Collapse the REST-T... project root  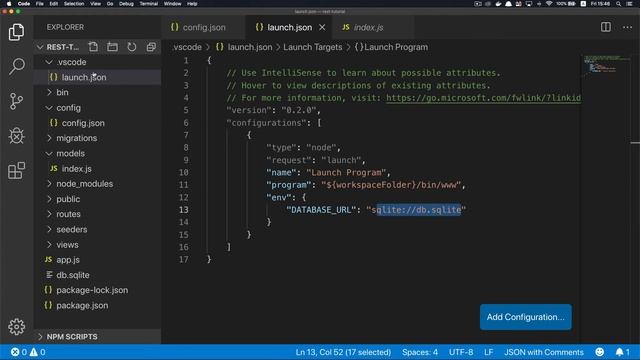tap(40, 47)
